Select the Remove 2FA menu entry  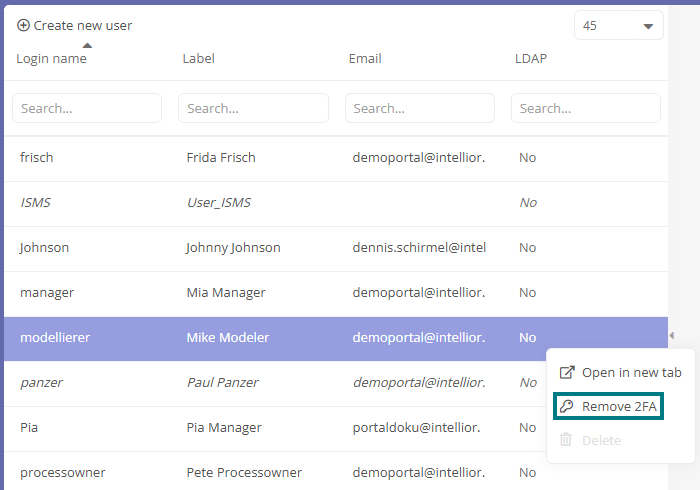[x=608, y=406]
